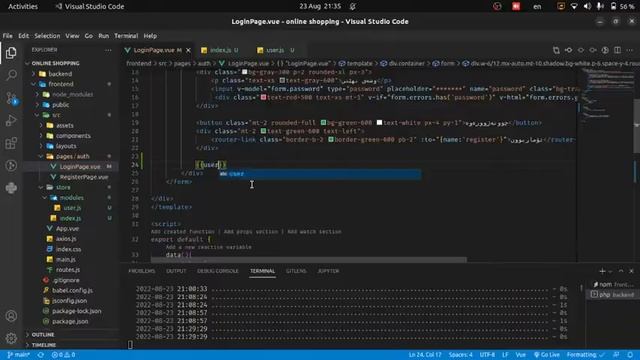The height and width of the screenshot is (360, 640).
Task: Click the microphone icon in top bar
Action: [x=600, y=7]
